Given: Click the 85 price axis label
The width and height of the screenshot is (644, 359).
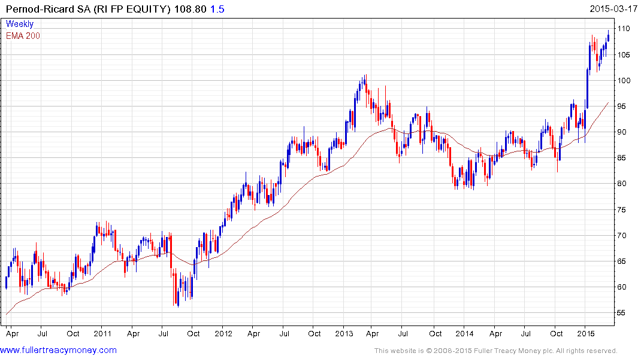Looking at the screenshot, I should pyautogui.click(x=622, y=158).
